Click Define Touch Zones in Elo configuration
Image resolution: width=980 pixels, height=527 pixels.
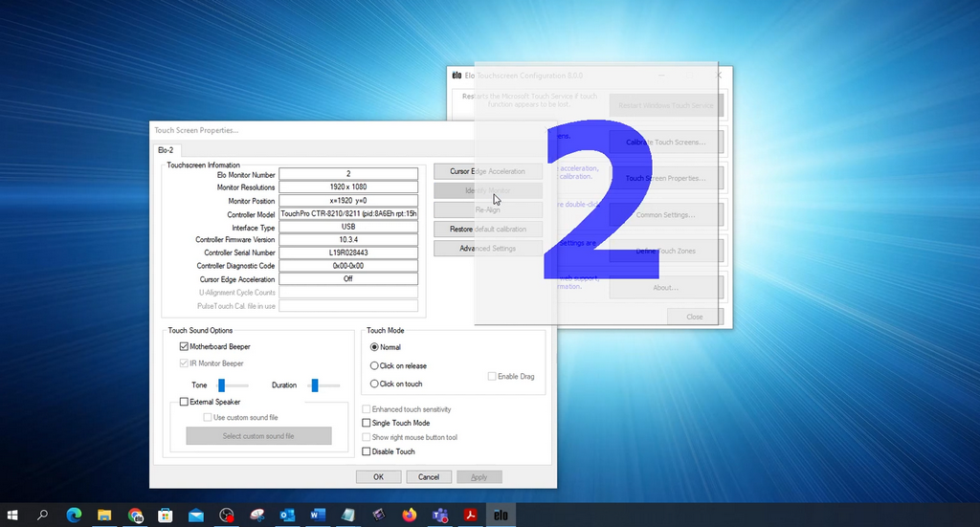click(666, 251)
